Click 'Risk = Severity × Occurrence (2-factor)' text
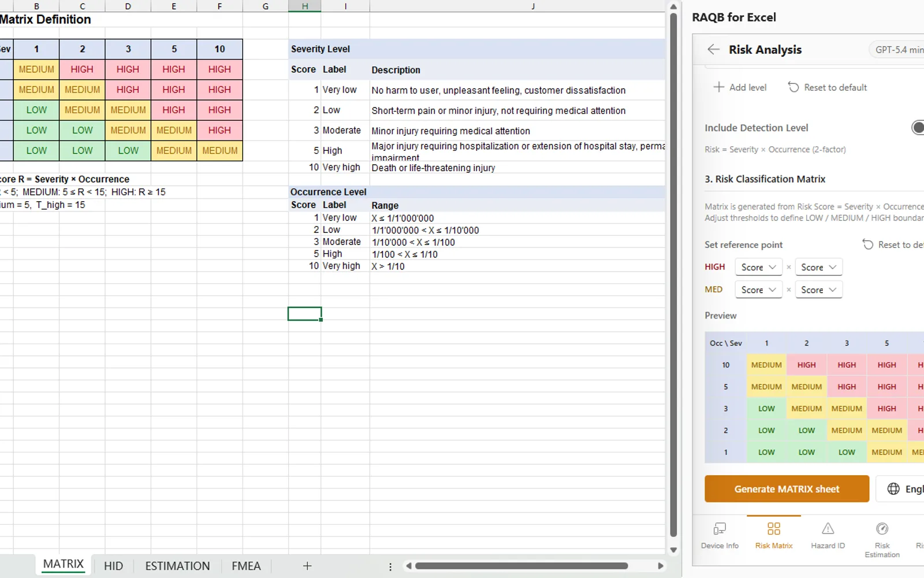 (x=775, y=149)
